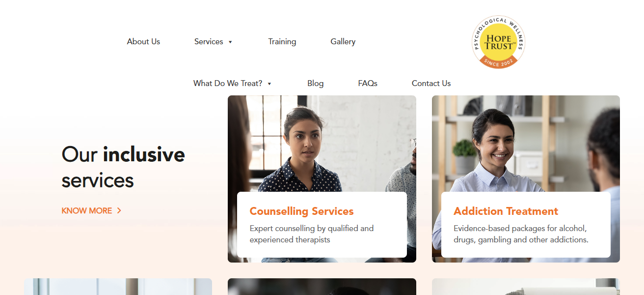Image resolution: width=644 pixels, height=295 pixels.
Task: Open the What Do We Treat? menu
Action: 228,84
